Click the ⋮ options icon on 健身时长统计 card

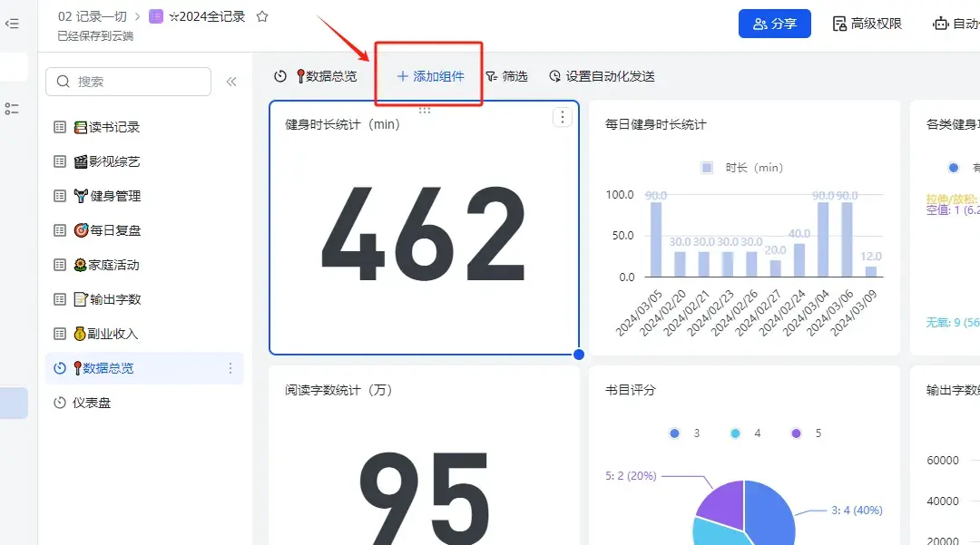coord(563,117)
